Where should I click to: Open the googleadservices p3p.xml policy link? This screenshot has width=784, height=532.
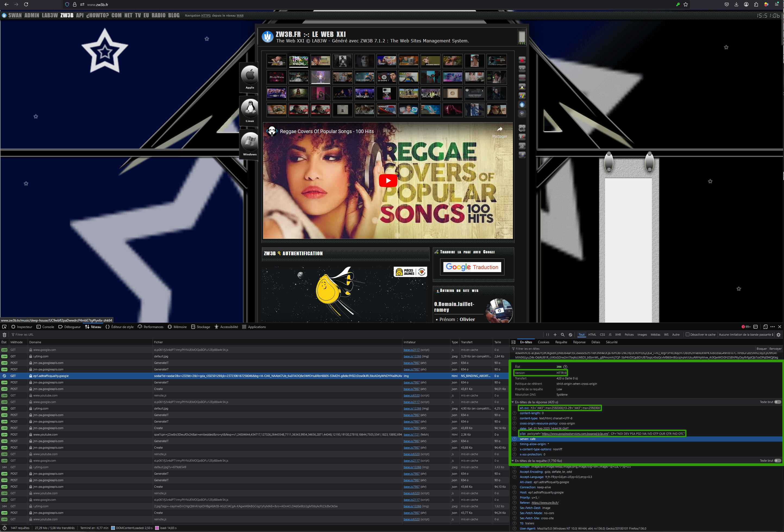(x=575, y=434)
